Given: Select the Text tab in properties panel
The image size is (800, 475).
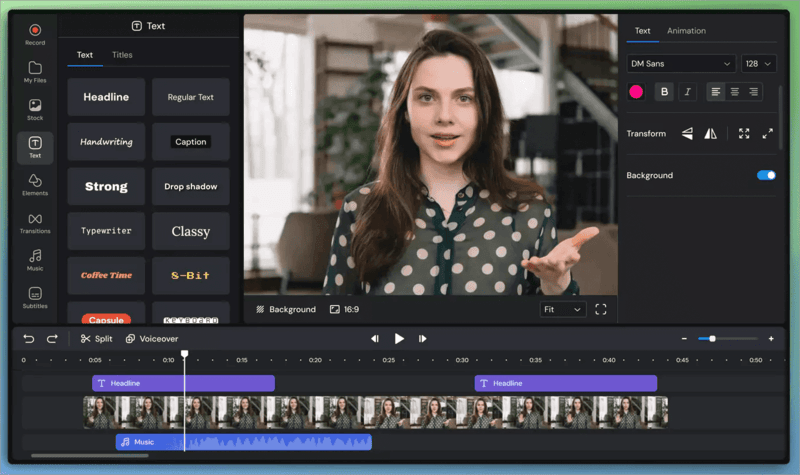Looking at the screenshot, I should pyautogui.click(x=642, y=31).
